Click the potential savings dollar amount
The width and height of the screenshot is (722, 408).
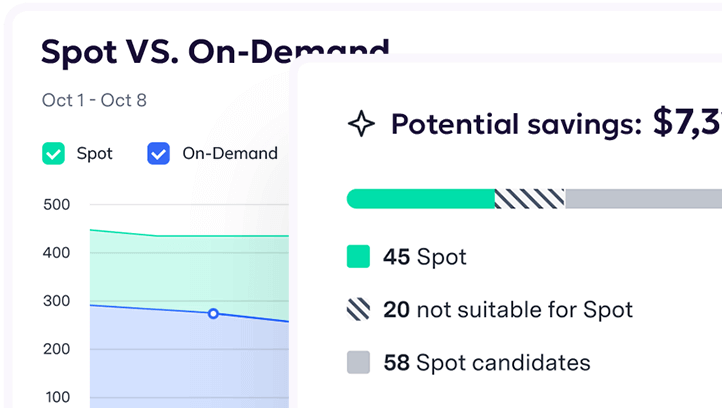(x=686, y=123)
